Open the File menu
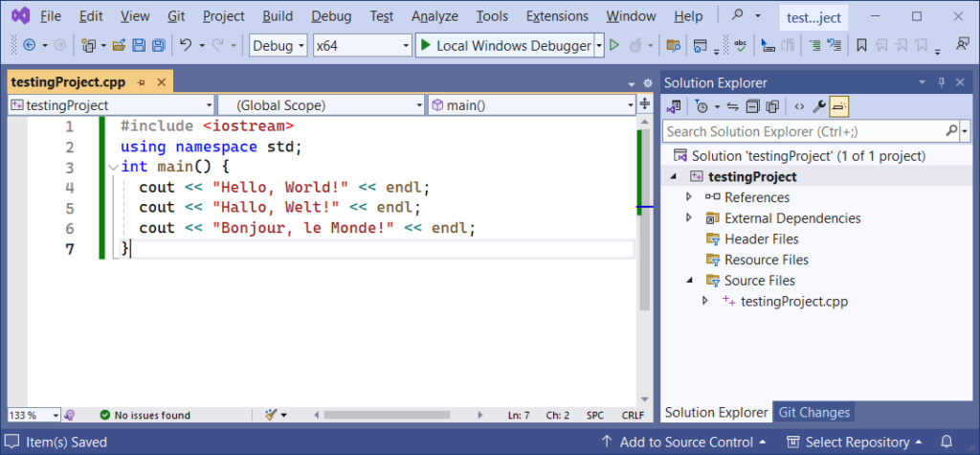 pos(51,16)
